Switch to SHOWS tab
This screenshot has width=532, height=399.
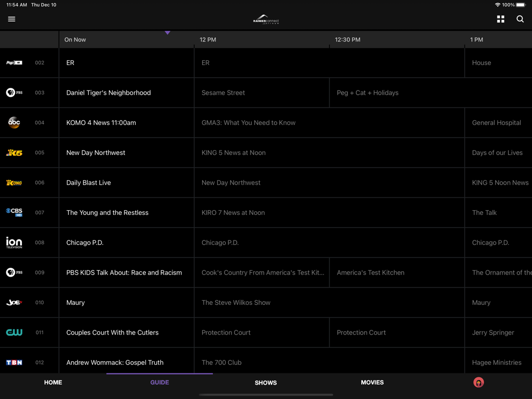click(265, 383)
